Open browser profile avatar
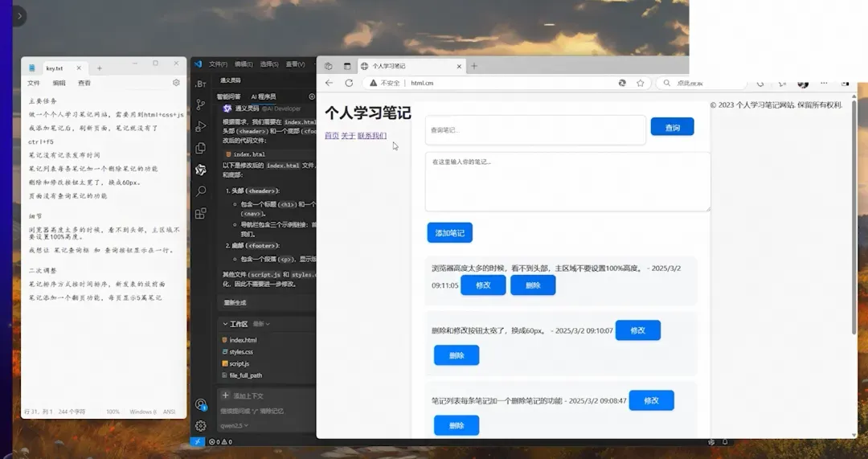The height and width of the screenshot is (459, 868). pyautogui.click(x=803, y=84)
